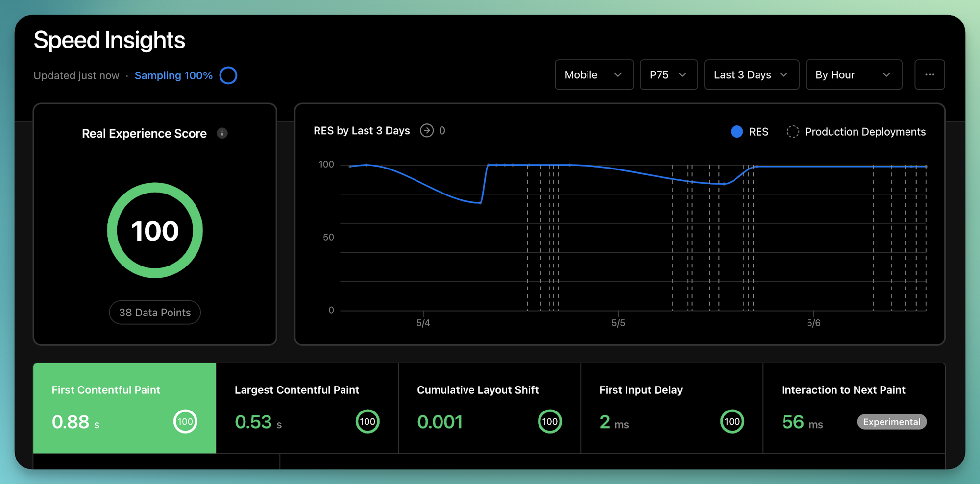Click the 0.88 s FCP value
Viewport: 980px width, 484px height.
(x=75, y=422)
